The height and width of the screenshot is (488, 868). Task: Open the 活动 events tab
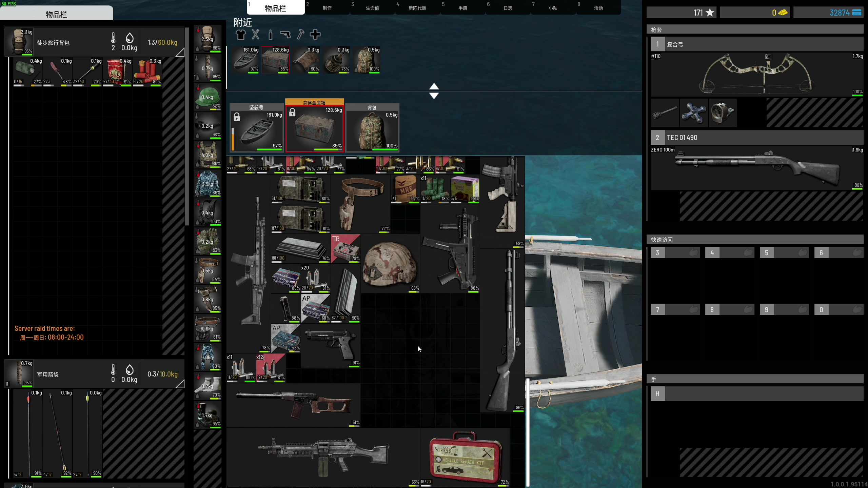click(598, 7)
